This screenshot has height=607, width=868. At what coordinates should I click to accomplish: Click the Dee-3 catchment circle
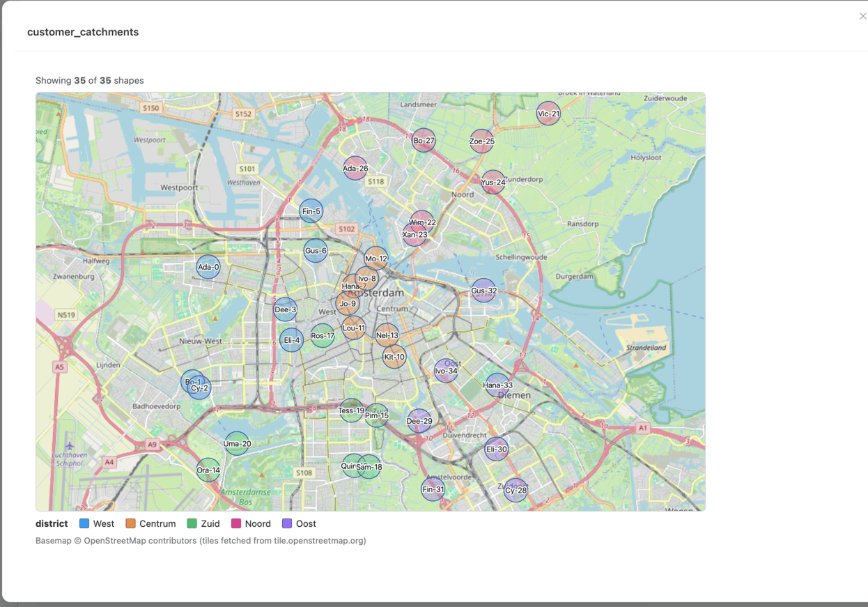pos(285,309)
